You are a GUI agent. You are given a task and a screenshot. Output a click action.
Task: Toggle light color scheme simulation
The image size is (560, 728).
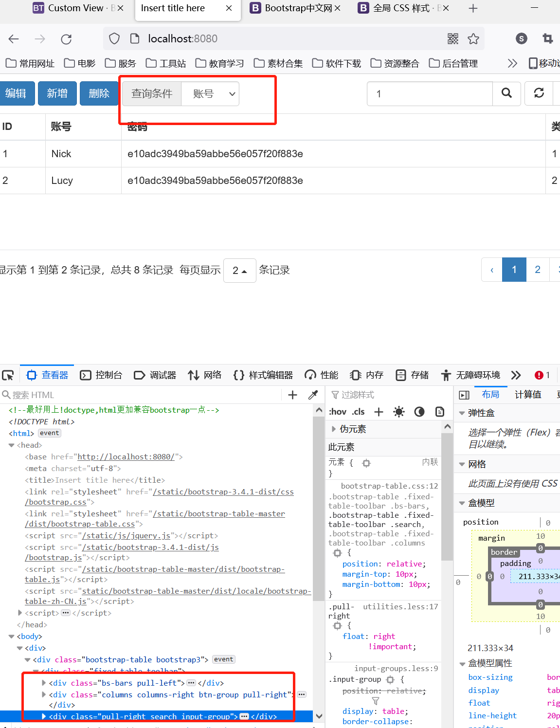399,412
